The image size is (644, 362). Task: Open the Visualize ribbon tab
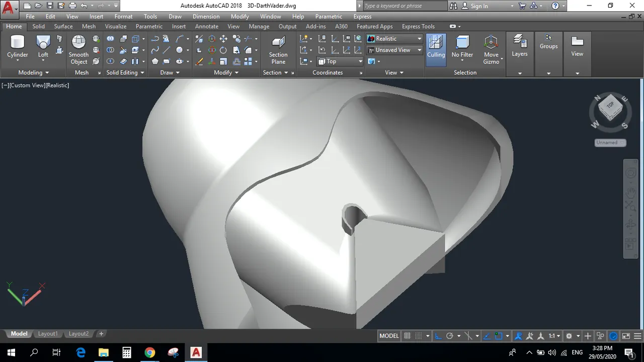click(x=116, y=26)
